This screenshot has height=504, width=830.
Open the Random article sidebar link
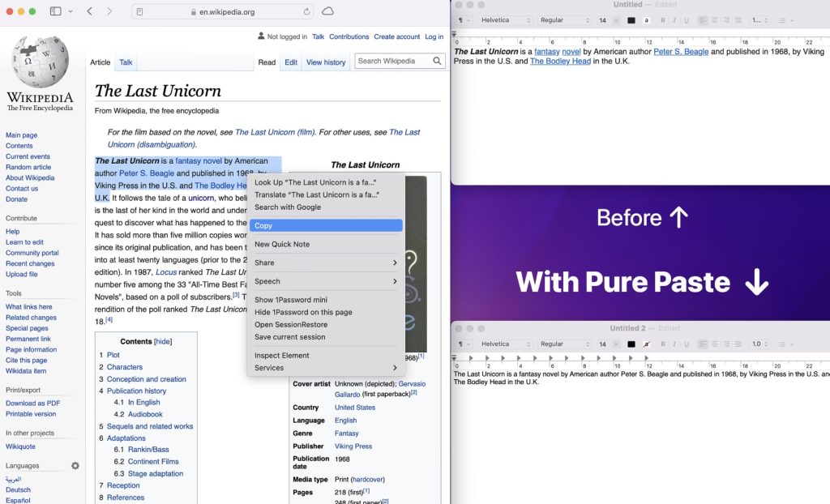point(28,167)
